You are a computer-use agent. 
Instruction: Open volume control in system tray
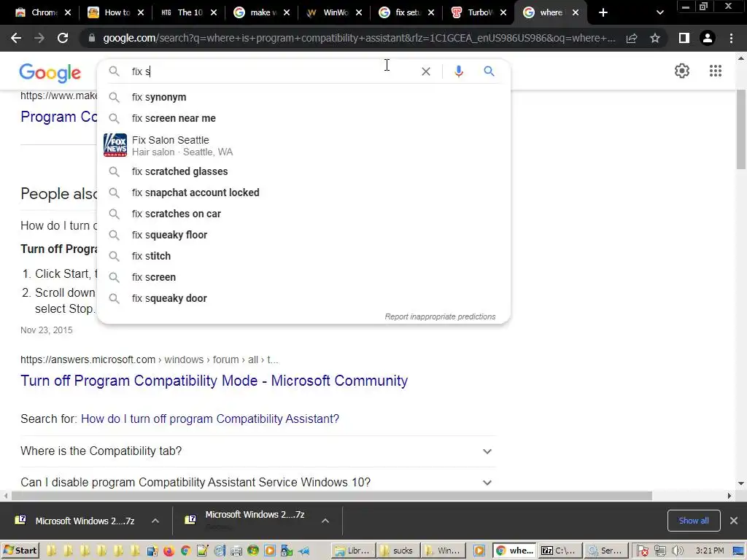tap(677, 551)
